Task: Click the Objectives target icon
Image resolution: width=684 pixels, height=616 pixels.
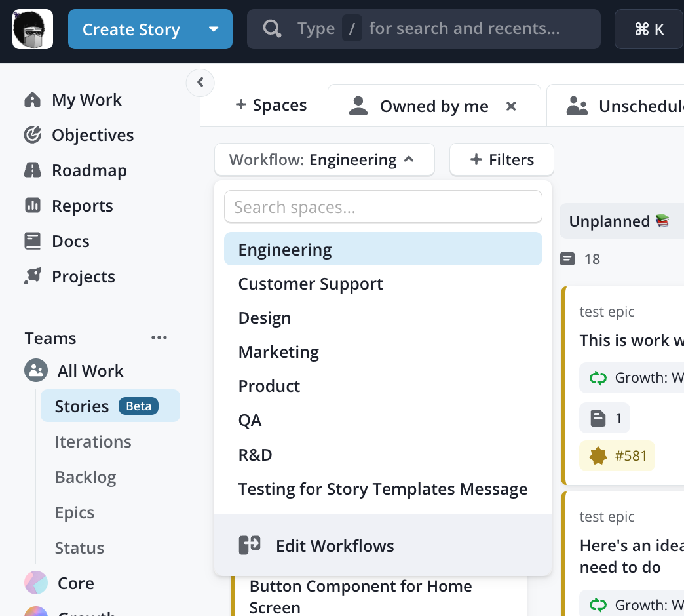Action: (32, 135)
